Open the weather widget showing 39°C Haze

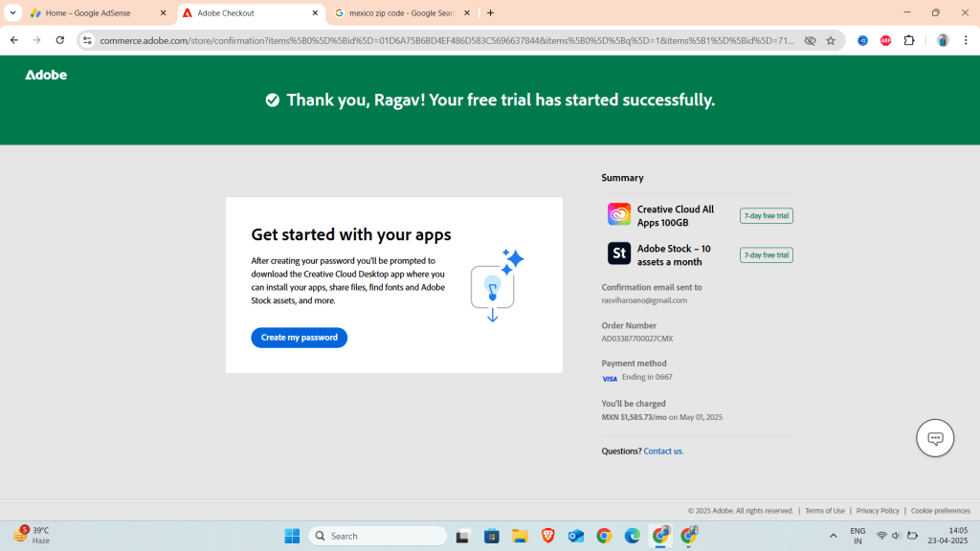pyautogui.click(x=33, y=536)
